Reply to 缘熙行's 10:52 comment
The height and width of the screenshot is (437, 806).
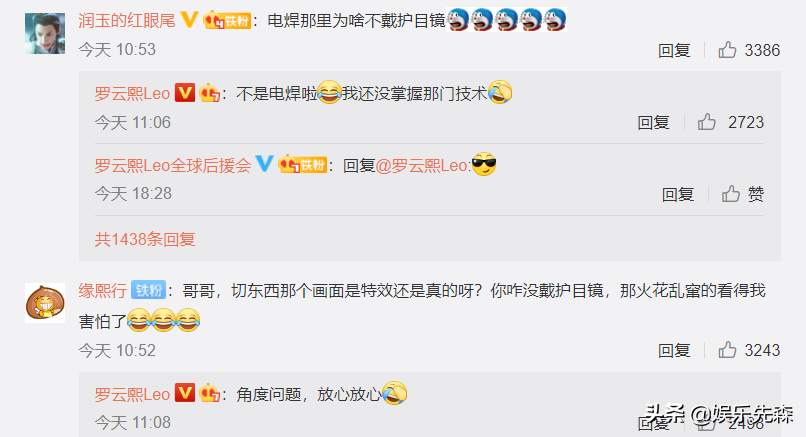[674, 351]
